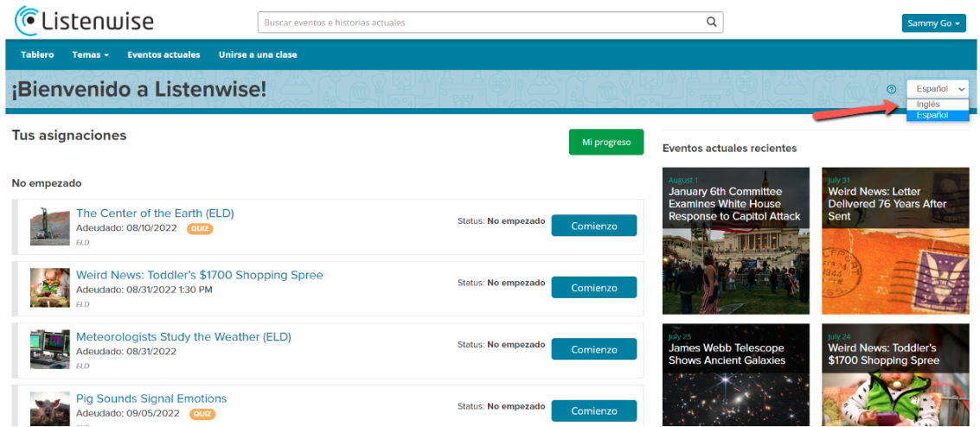Open the Español language selector

937,89
